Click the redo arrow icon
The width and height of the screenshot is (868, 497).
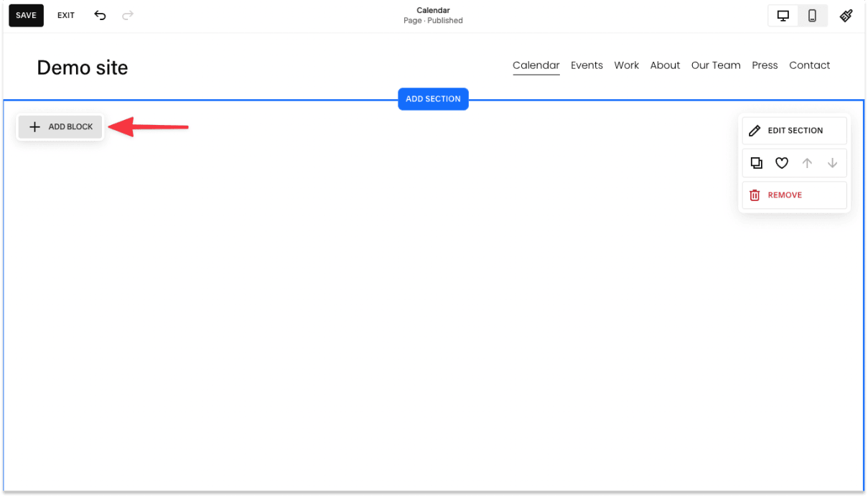(x=127, y=14)
